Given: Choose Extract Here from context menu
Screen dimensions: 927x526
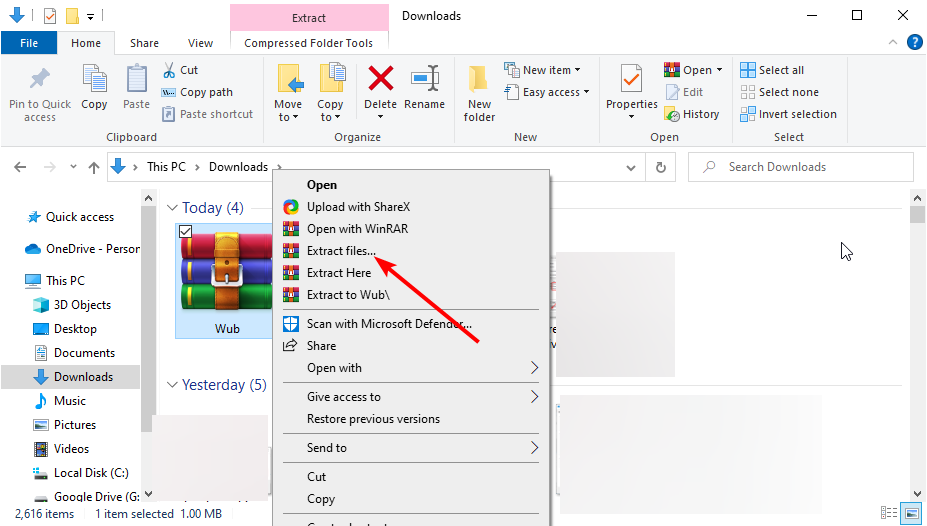Looking at the screenshot, I should tap(411, 273).
